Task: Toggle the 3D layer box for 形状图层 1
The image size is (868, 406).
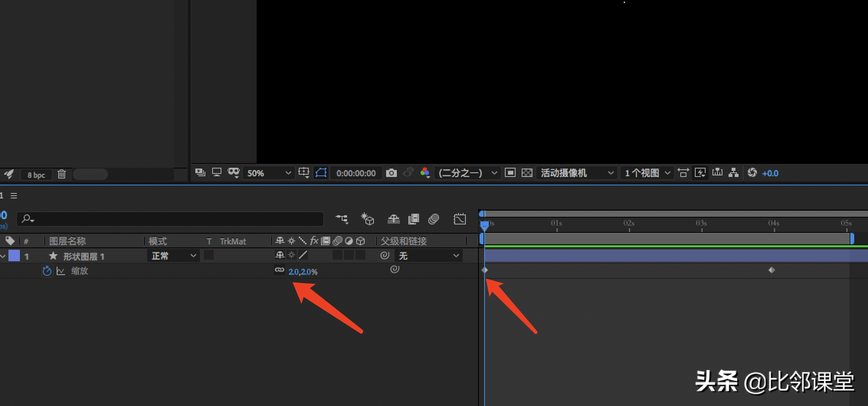Action: [x=360, y=255]
